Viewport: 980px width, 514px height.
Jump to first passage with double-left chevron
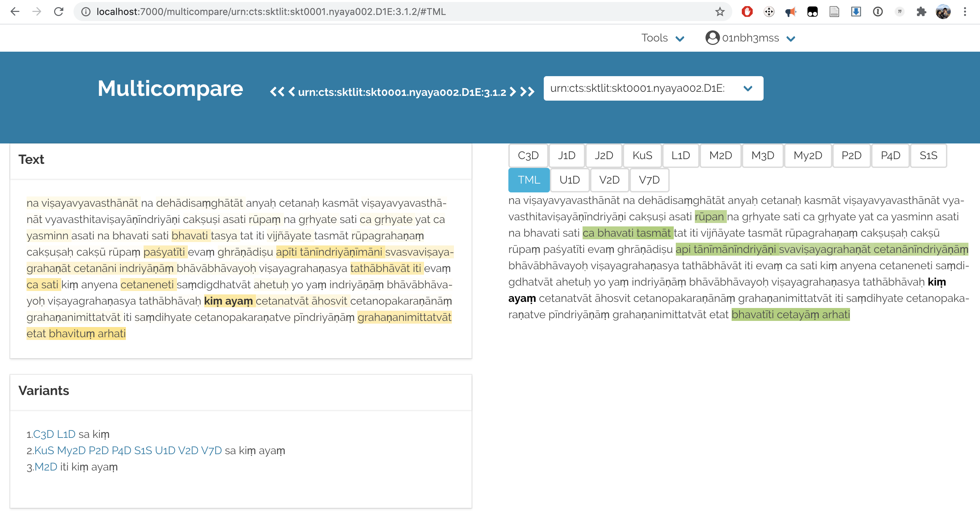click(277, 92)
